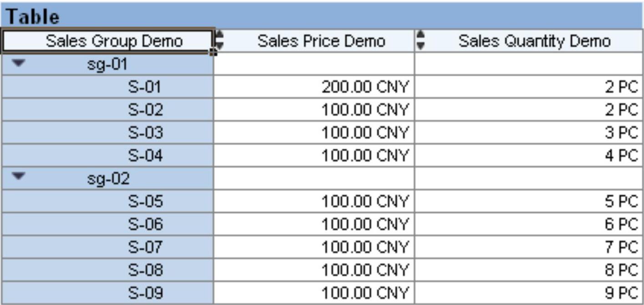Click the sg-02 group label

click(x=108, y=179)
